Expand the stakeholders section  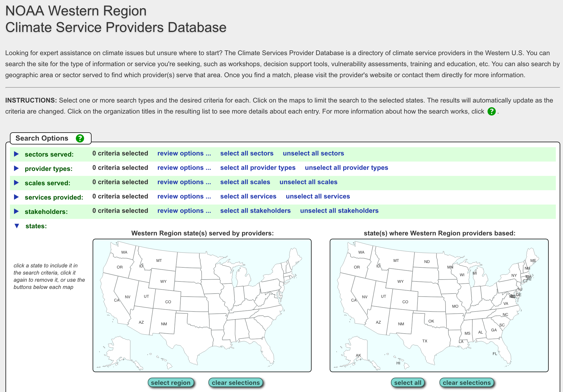pyautogui.click(x=16, y=211)
